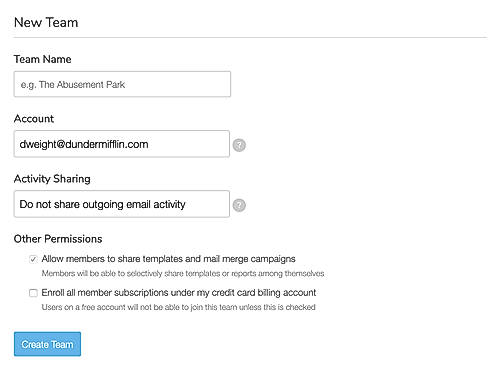This screenshot has height=368, width=498.
Task: Click the 'Enroll all member subscriptions' label text
Action: 179,293
